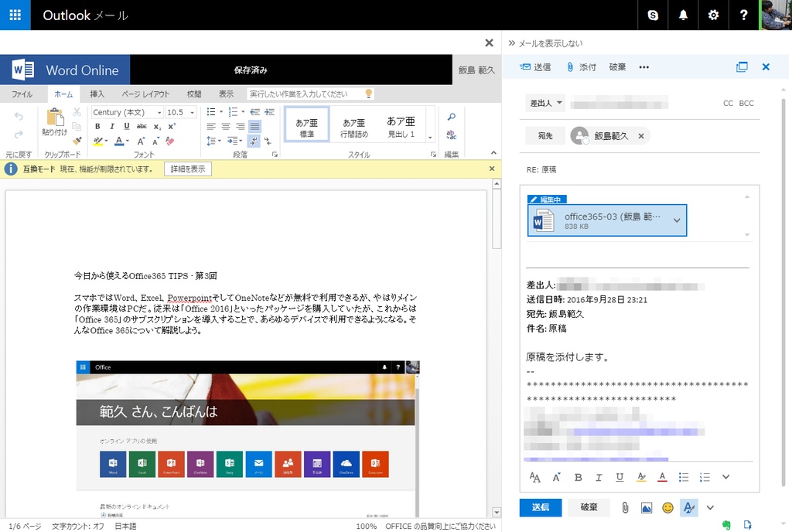Select center paragraph alignment
The image size is (792, 532).
[226, 126]
